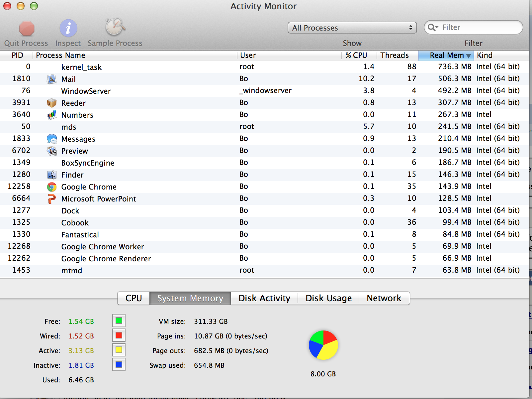Select the Dock process row
The height and width of the screenshot is (399, 532).
[265, 210]
